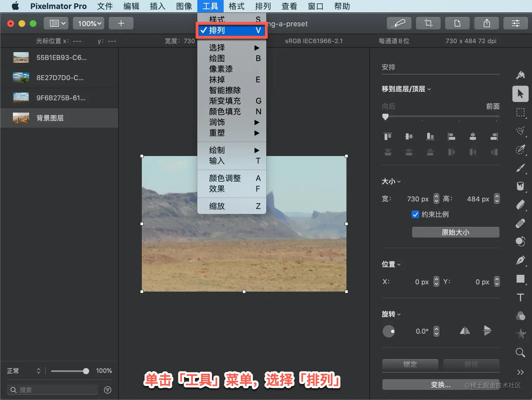532x400 pixels.
Task: Select the Pen tool
Action: (520, 260)
